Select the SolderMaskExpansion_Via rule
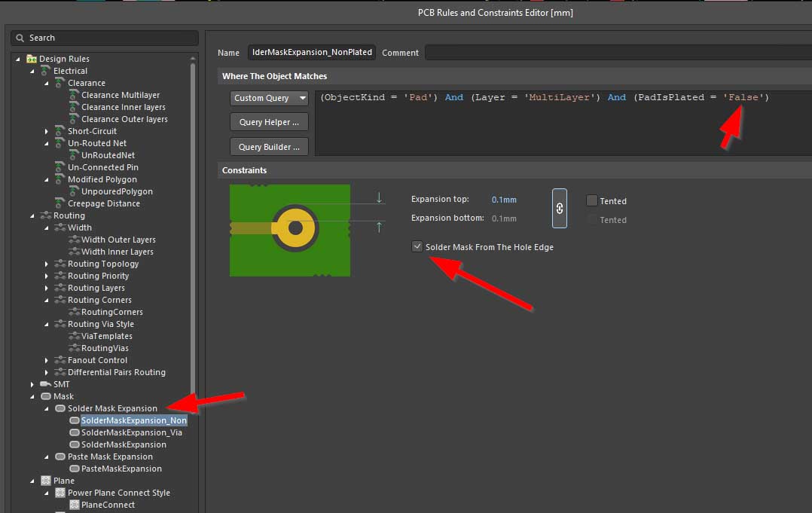The image size is (812, 513). 131,432
